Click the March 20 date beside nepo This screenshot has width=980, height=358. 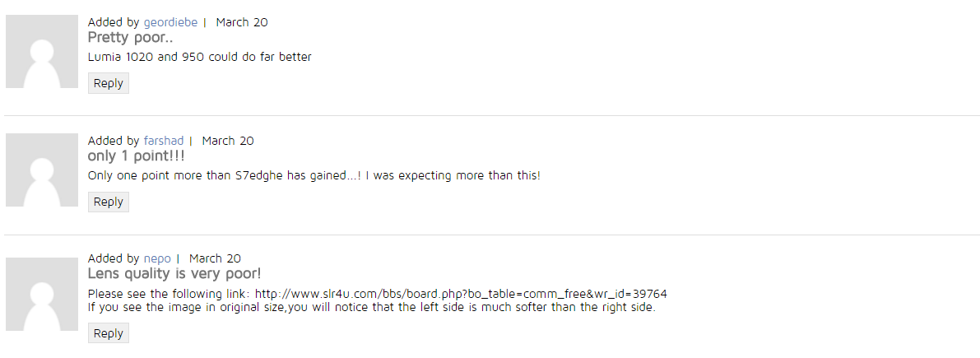click(x=215, y=258)
